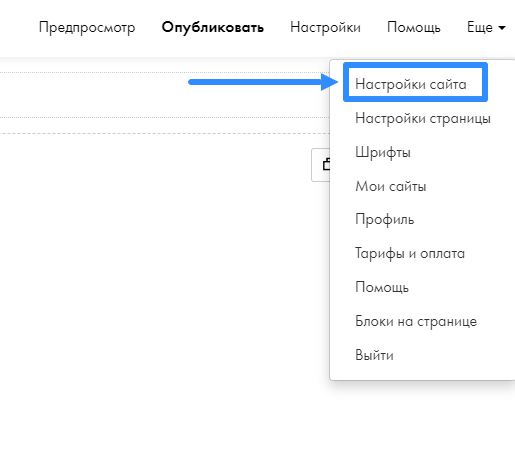
Task: Open the Еще dropdown label
Action: [480, 27]
